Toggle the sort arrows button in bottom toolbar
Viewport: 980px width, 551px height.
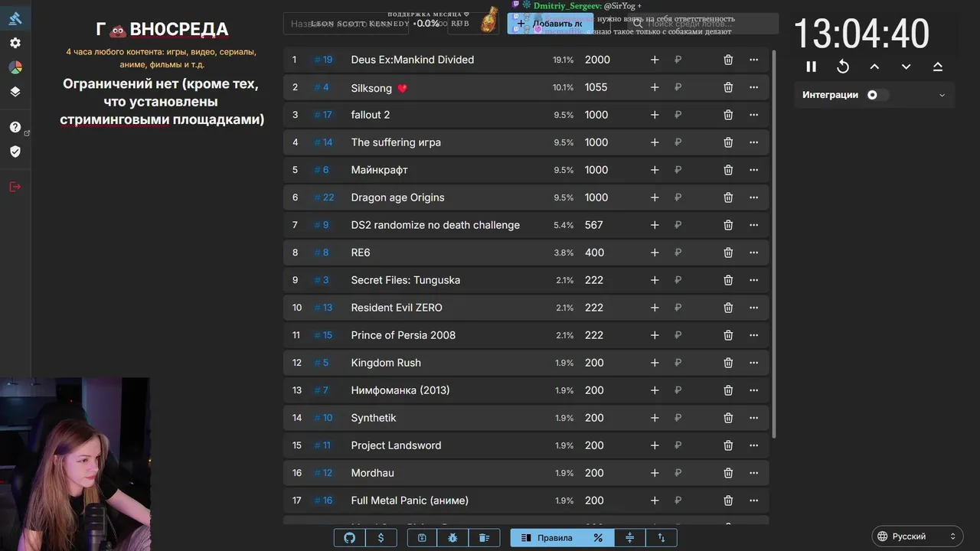pos(661,538)
